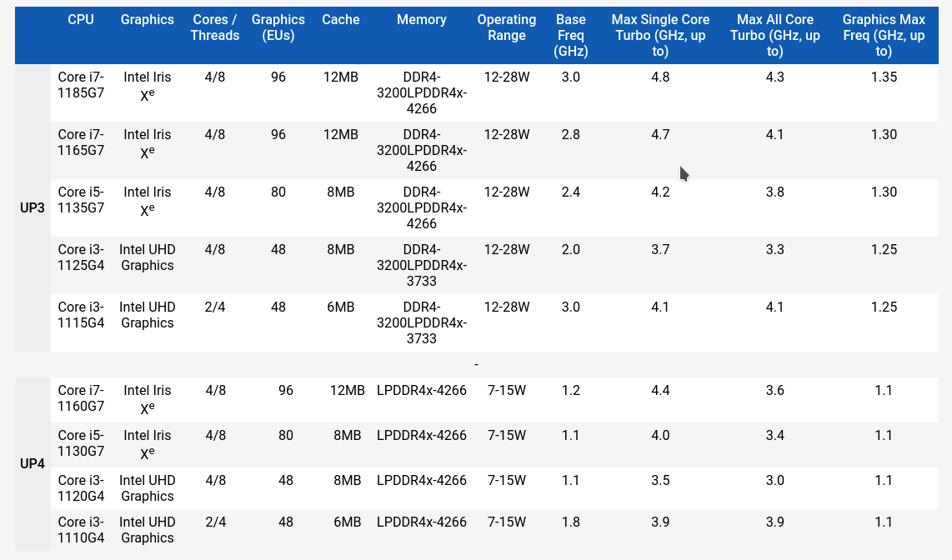Click the 4.2 single core turbo value

click(x=660, y=192)
